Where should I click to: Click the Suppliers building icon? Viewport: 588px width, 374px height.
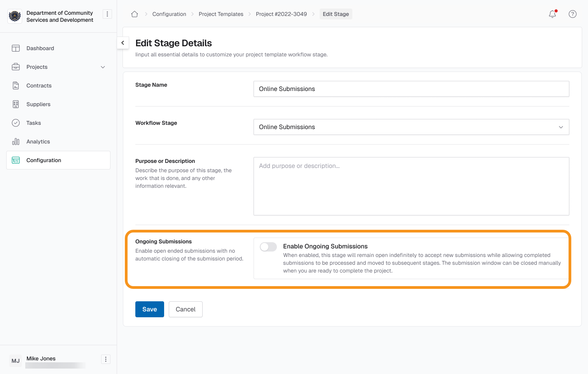tap(16, 104)
